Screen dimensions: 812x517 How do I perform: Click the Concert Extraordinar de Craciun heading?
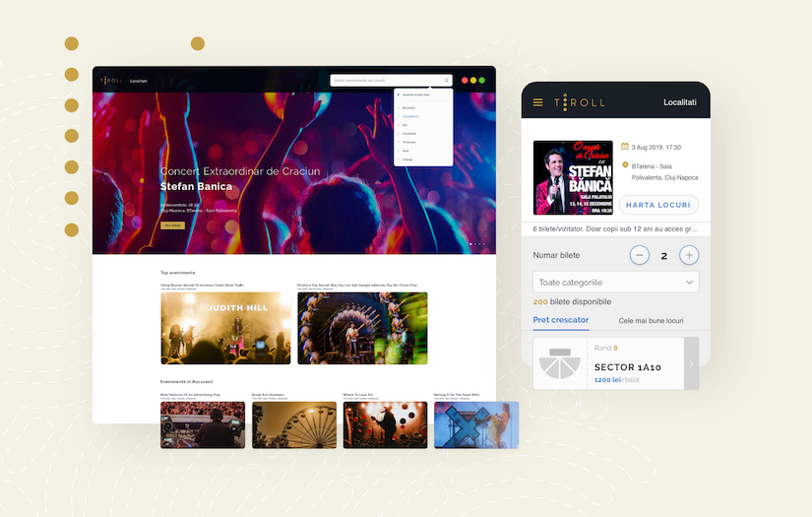click(x=240, y=171)
